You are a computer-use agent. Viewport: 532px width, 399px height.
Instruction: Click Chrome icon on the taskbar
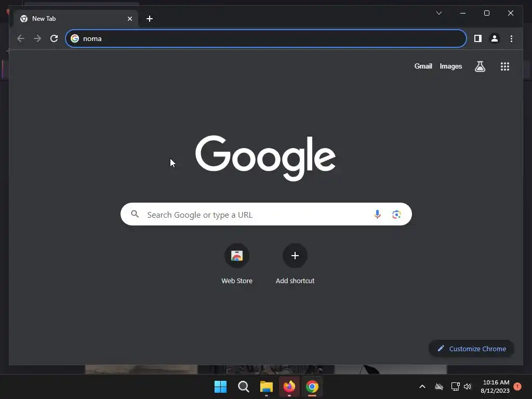[312, 387]
